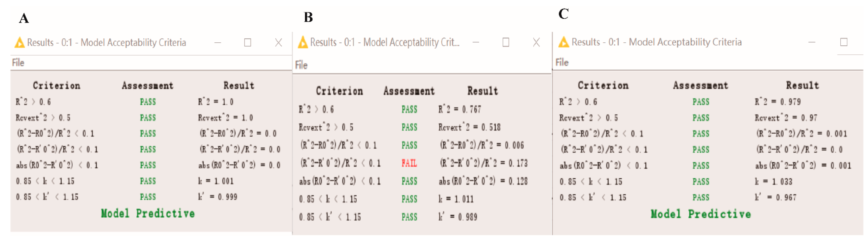Open the File menu in window B
Screen dimensions: 868x242
coord(301,65)
